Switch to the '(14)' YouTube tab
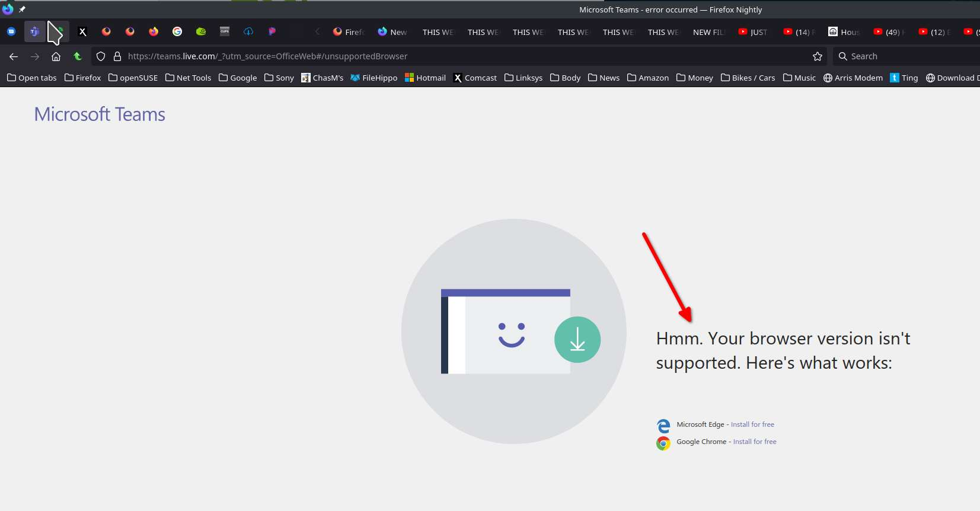980x511 pixels. point(799,32)
